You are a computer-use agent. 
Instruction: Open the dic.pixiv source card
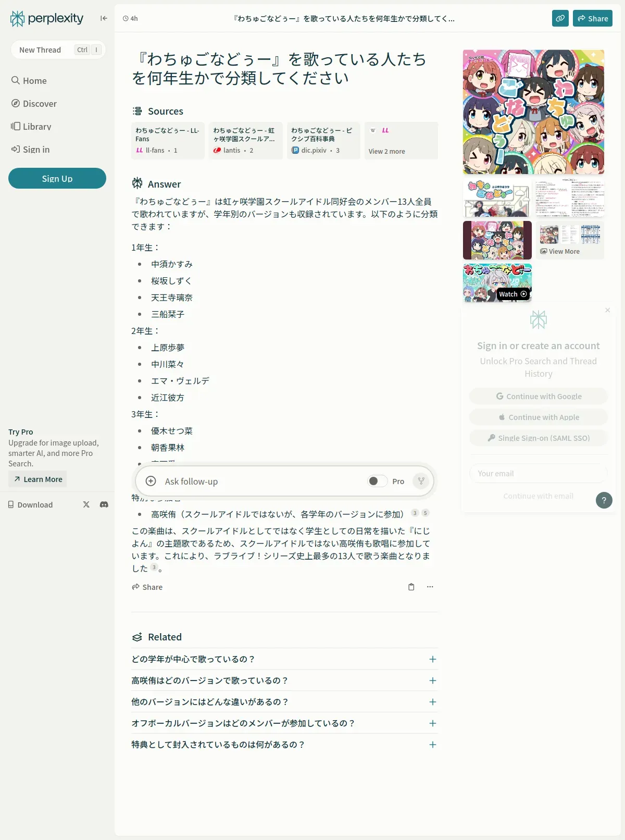coord(323,141)
